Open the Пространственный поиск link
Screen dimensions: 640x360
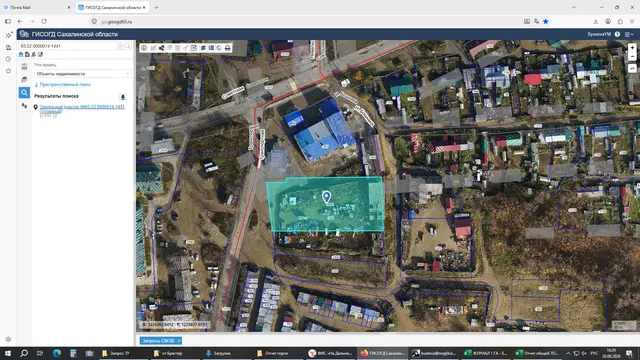[x=65, y=84]
